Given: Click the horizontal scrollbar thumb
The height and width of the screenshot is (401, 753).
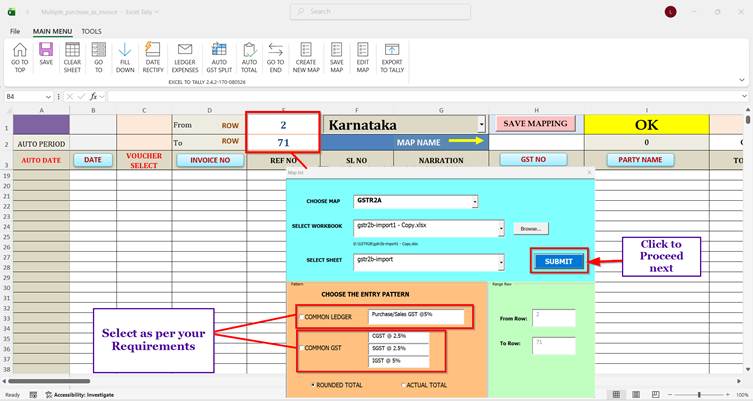Looking at the screenshot, I should point(49,381).
